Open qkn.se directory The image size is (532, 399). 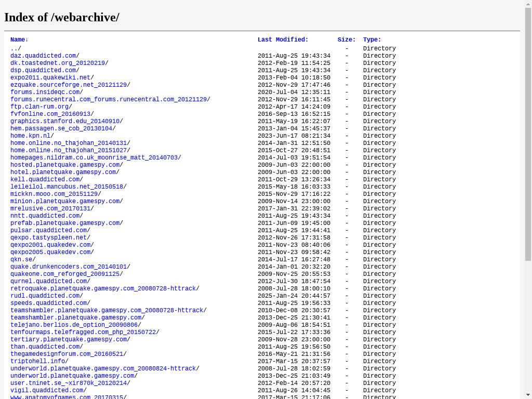coord(21,260)
